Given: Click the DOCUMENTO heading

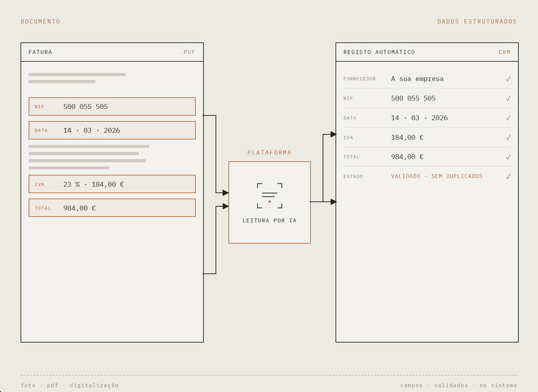Looking at the screenshot, I should pos(41,22).
